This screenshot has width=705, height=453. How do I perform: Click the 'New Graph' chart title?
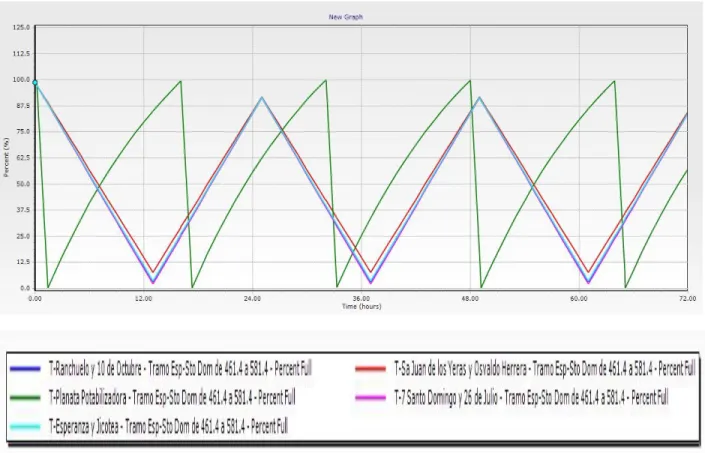(x=345, y=17)
